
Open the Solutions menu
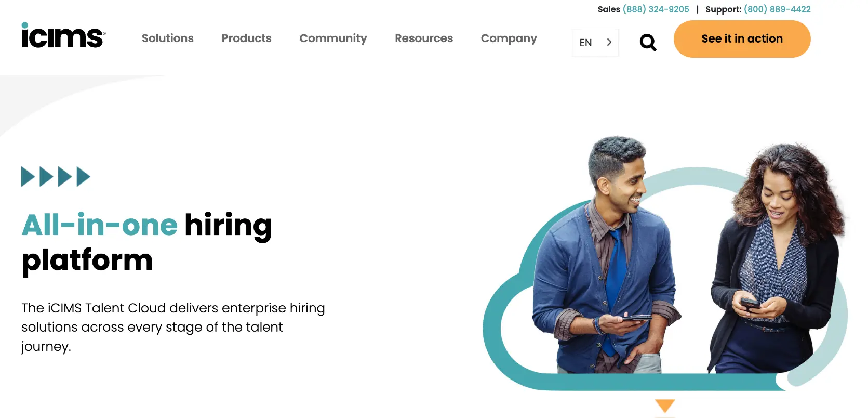pyautogui.click(x=168, y=38)
